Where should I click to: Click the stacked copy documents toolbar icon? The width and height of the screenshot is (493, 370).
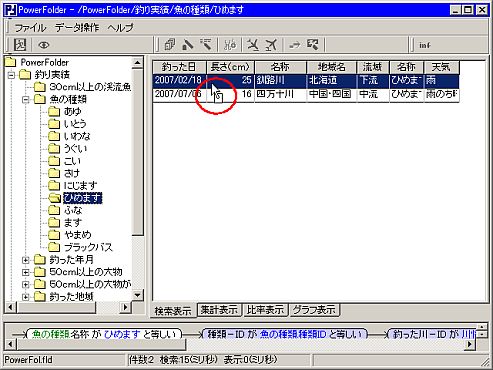point(170,45)
